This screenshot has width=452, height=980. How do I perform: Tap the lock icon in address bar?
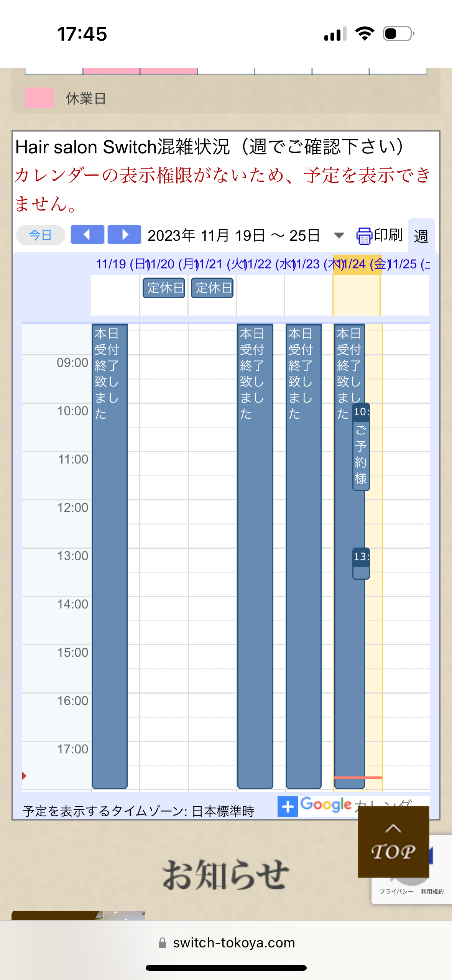coord(163,943)
